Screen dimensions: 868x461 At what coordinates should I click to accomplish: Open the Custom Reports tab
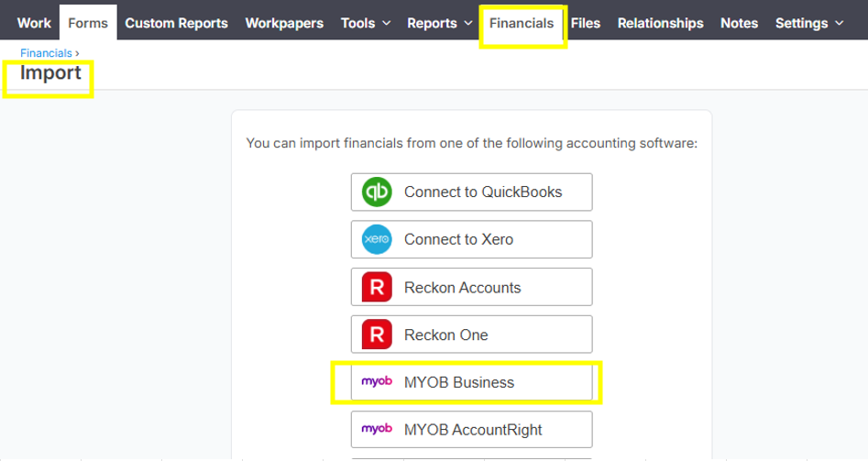click(176, 23)
